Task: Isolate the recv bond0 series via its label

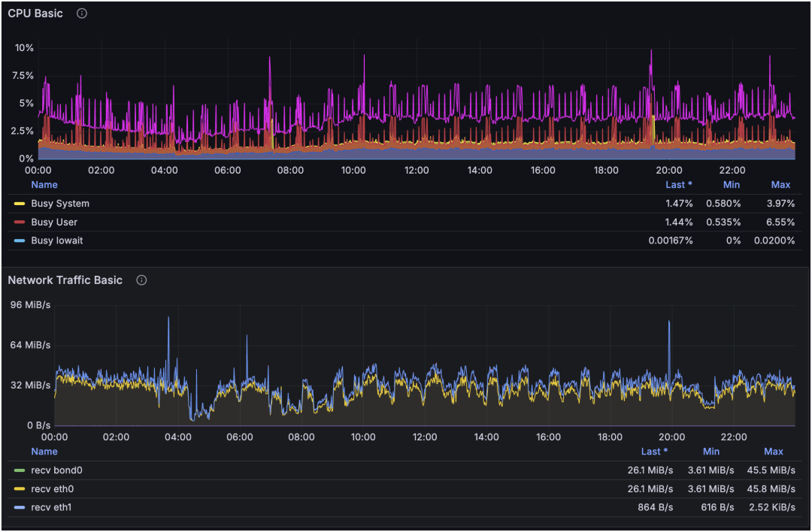Action: point(56,470)
